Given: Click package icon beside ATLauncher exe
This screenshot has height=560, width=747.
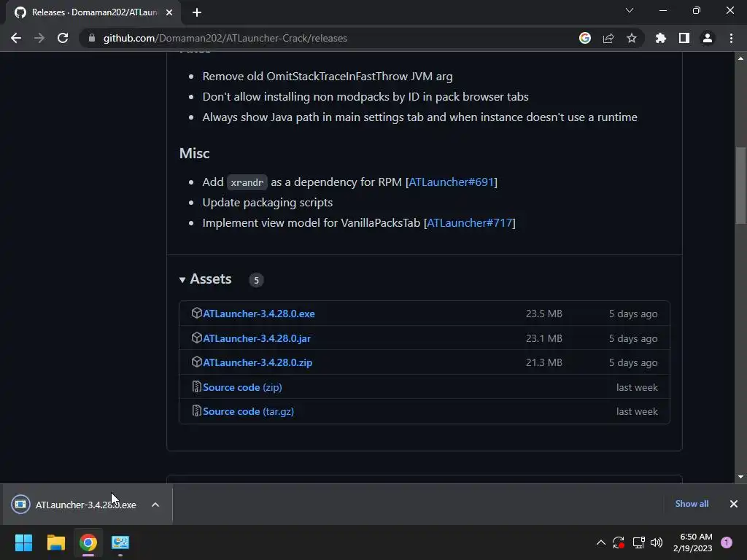Looking at the screenshot, I should [x=196, y=313].
